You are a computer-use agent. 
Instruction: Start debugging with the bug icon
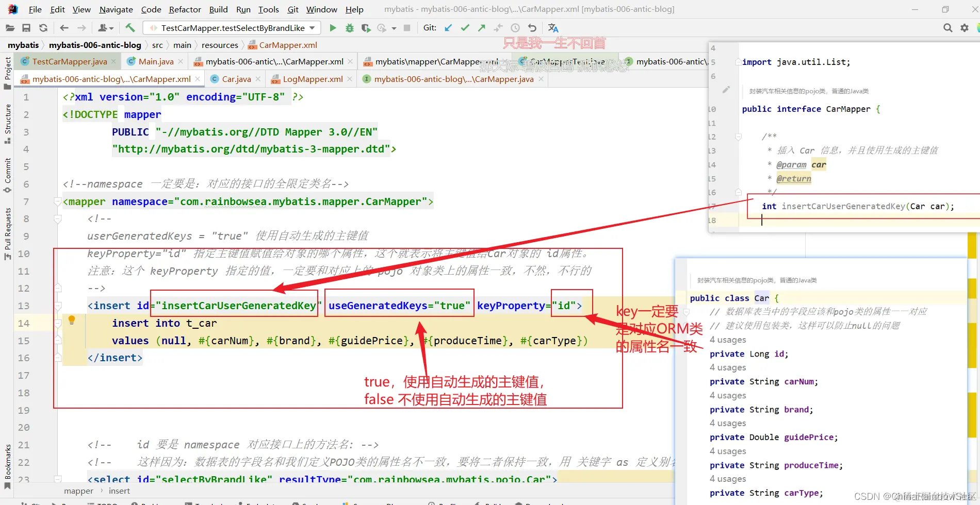tap(350, 28)
